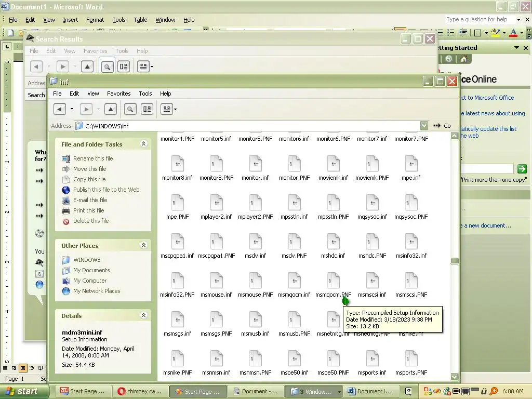The image size is (532, 399).
Task: Select the mpe.inf file icon
Action: point(411,164)
